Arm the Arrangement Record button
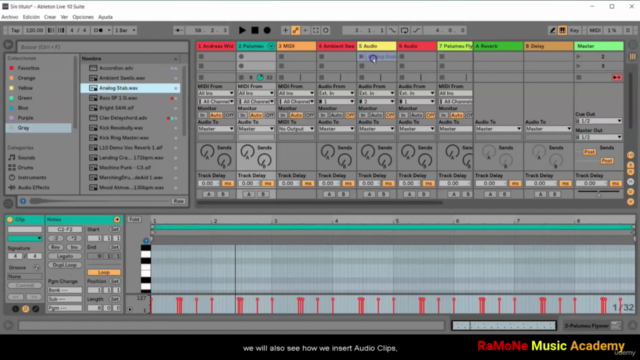This screenshot has width=640, height=360. (267, 30)
